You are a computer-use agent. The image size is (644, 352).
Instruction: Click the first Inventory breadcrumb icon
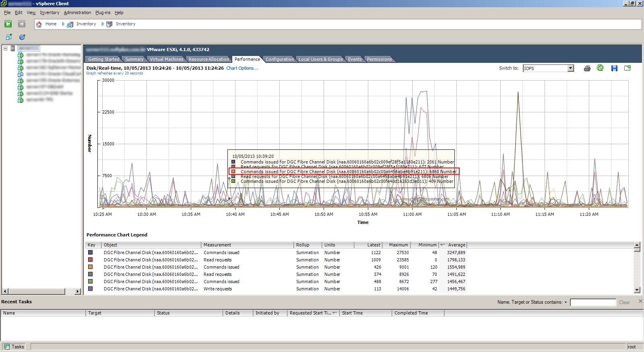70,24
